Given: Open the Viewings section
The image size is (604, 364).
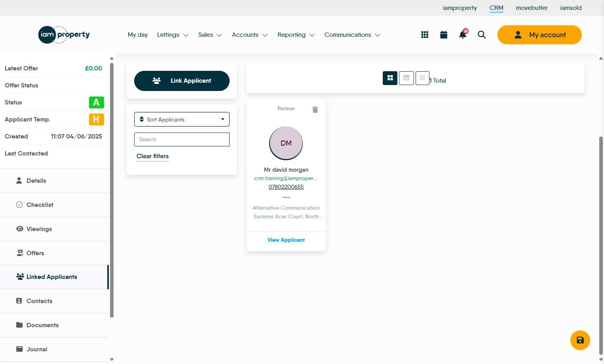Looking at the screenshot, I should [x=54, y=229].
